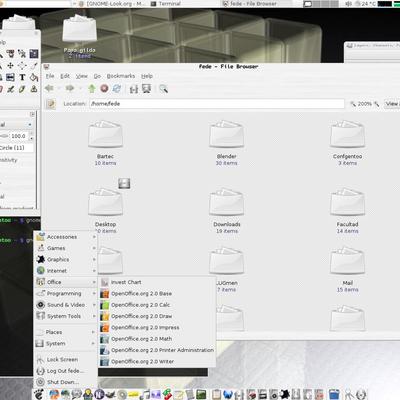
Task: Open File menu in File Browser
Action: click(50, 76)
